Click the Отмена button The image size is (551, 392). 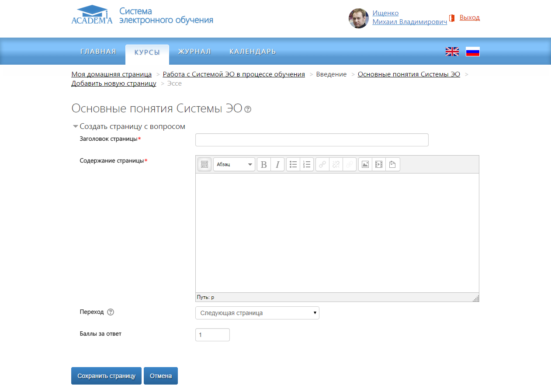[x=160, y=376]
